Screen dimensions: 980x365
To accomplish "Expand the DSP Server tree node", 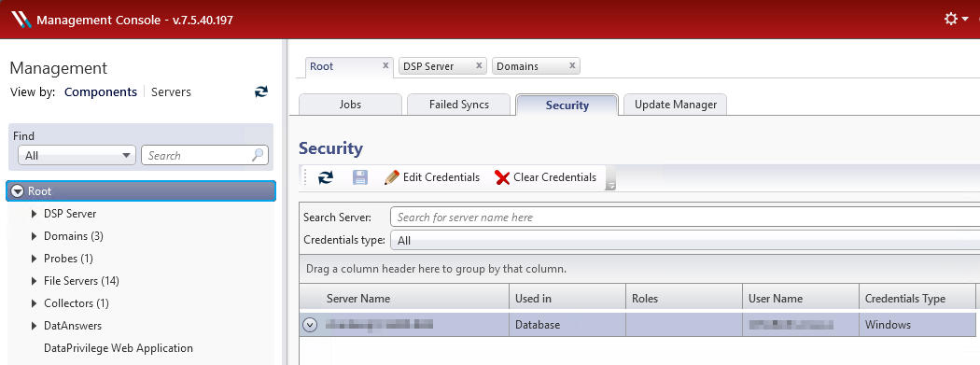I will pos(34,214).
